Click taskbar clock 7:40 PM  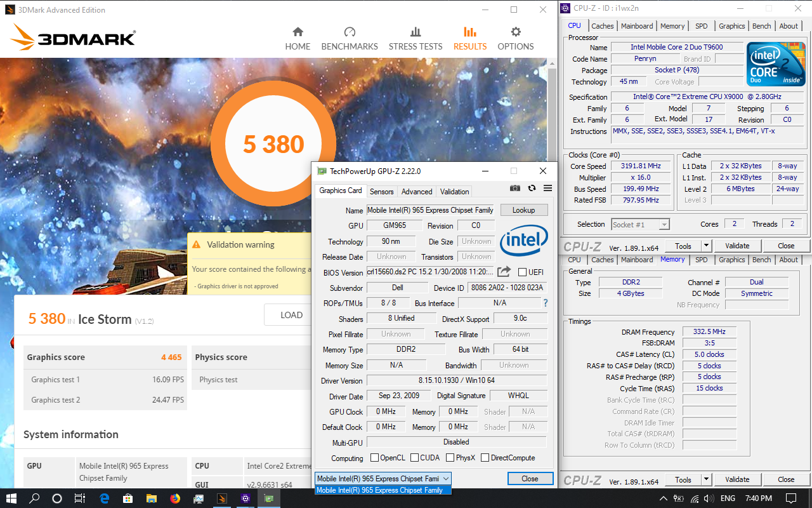click(x=759, y=498)
